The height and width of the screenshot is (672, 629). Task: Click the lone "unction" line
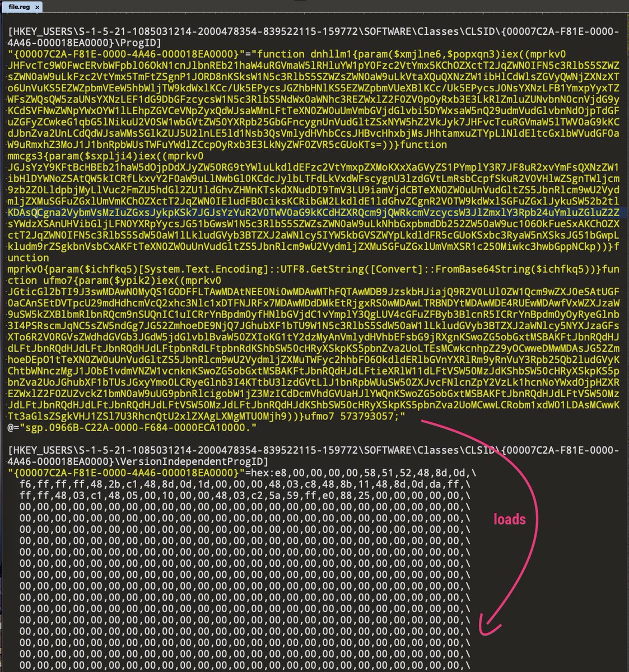tap(28, 258)
